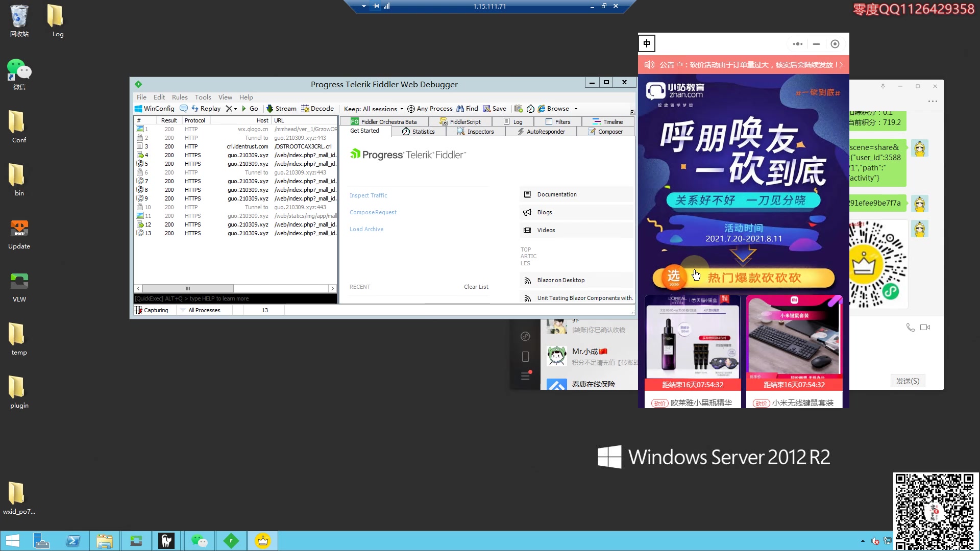This screenshot has height=551, width=980.
Task: Click Browse in Fiddler toolbar
Action: (x=554, y=109)
